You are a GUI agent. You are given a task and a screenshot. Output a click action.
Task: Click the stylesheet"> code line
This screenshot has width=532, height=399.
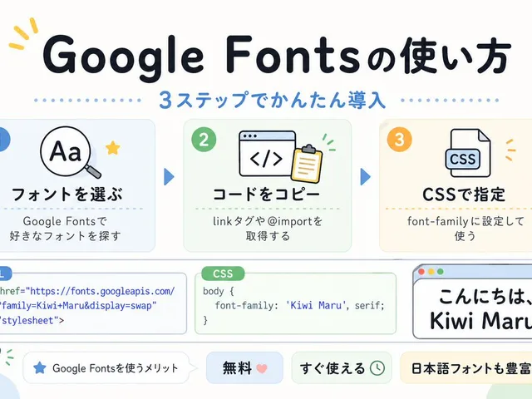tap(32, 321)
